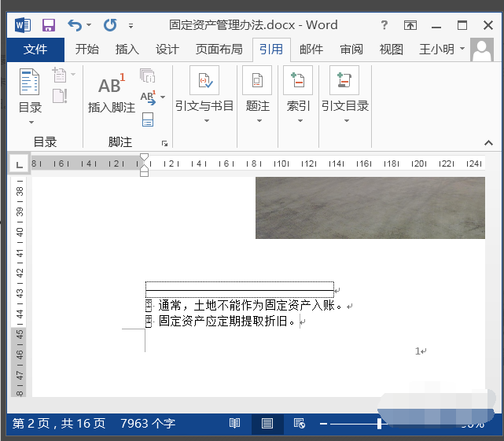Click the Save icon in quick access toolbar
The image size is (504, 441).
tap(48, 25)
